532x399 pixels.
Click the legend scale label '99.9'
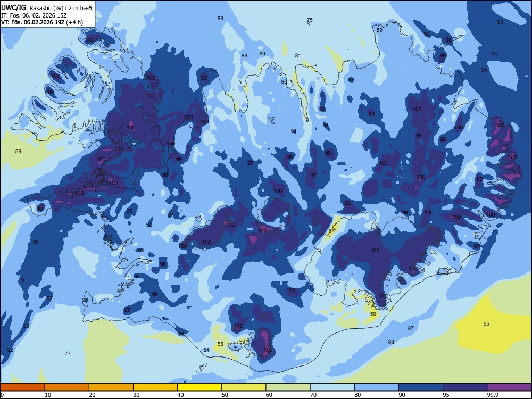(492, 395)
